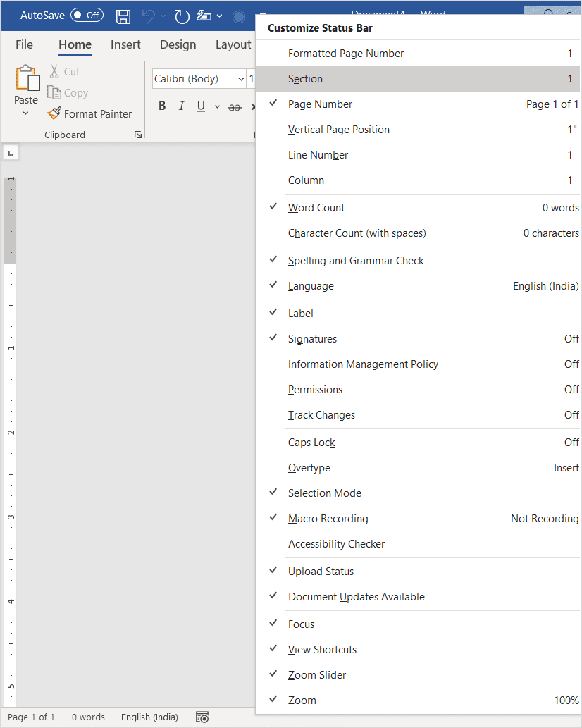
Task: Click the Save icon on Quick Access Toolbar
Action: point(123,16)
